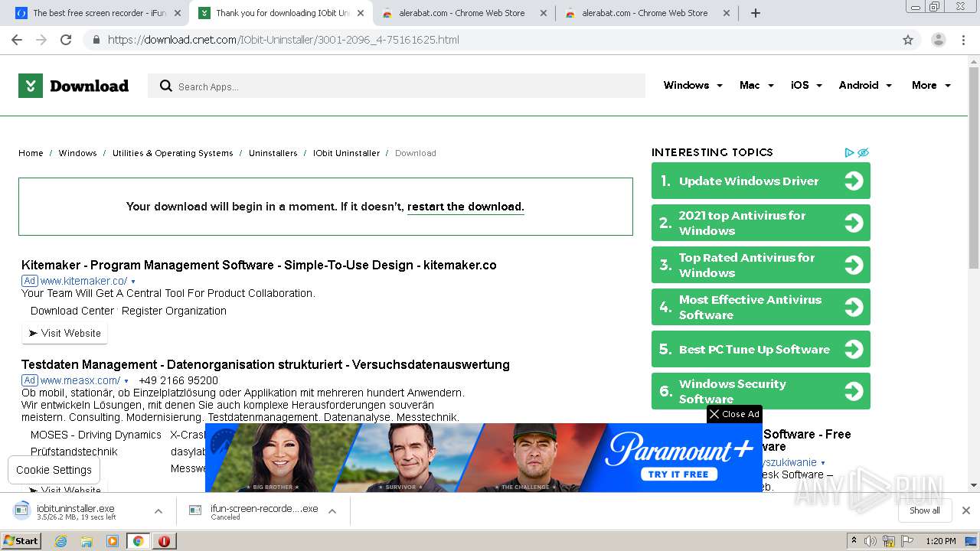Image resolution: width=980 pixels, height=551 pixels.
Task: Open Windows Security Software topic
Action: [761, 391]
